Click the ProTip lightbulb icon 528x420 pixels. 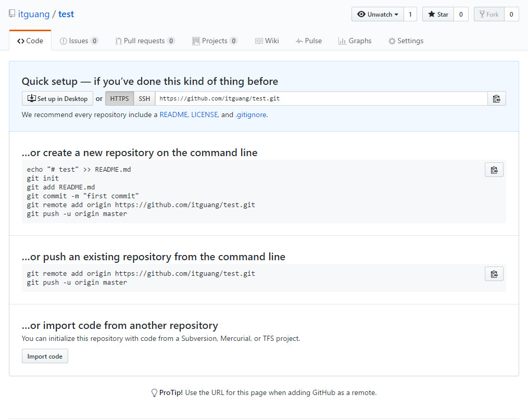click(x=154, y=393)
